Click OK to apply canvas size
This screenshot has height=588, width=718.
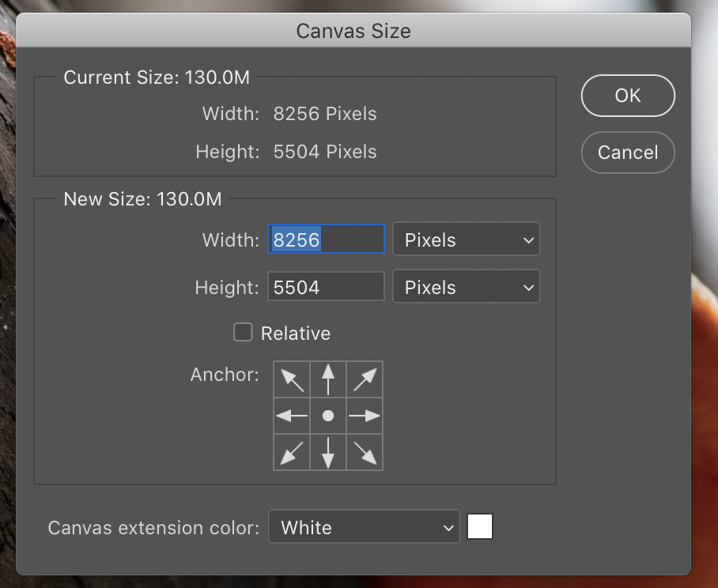628,96
